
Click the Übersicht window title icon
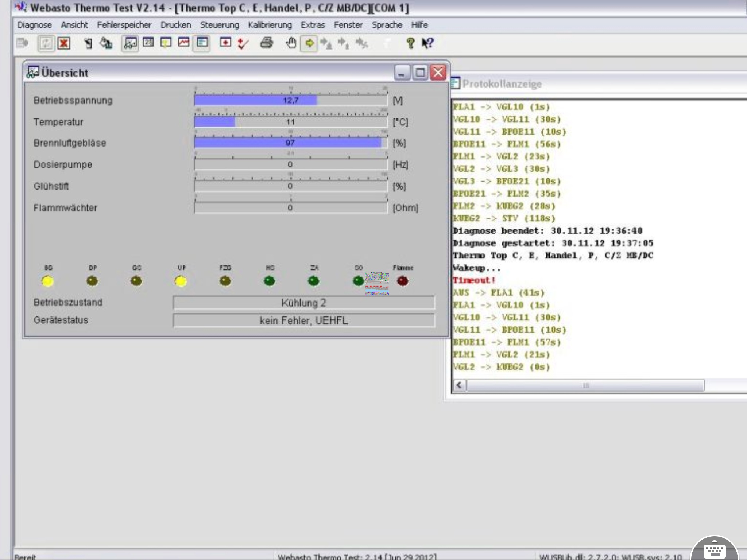(x=33, y=72)
